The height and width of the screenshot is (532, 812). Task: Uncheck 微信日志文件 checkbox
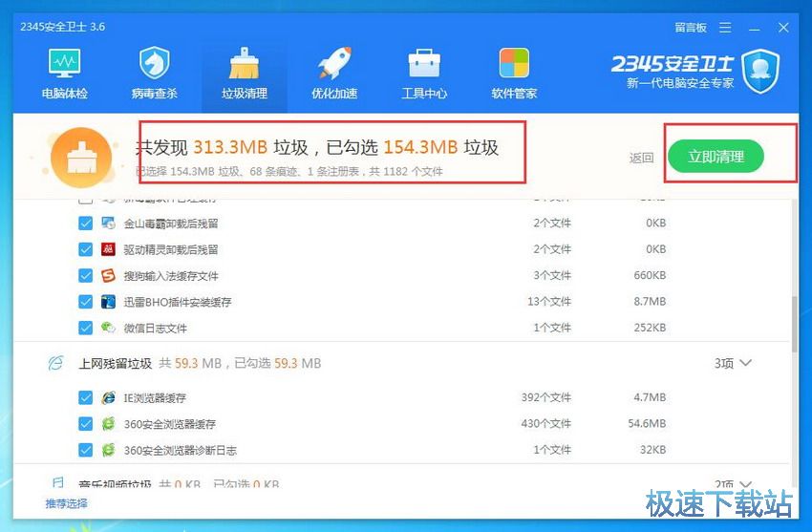(85, 328)
